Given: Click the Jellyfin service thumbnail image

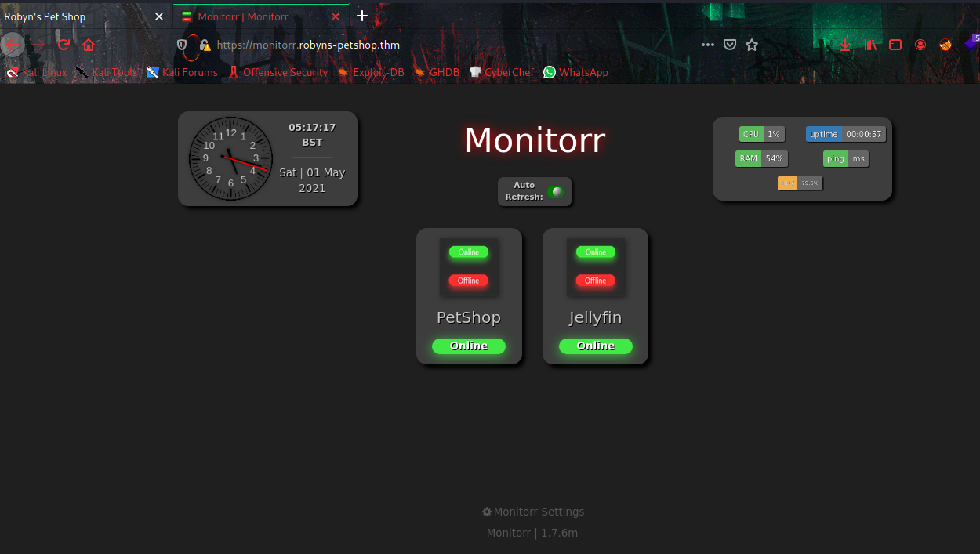Looking at the screenshot, I should coord(595,267).
